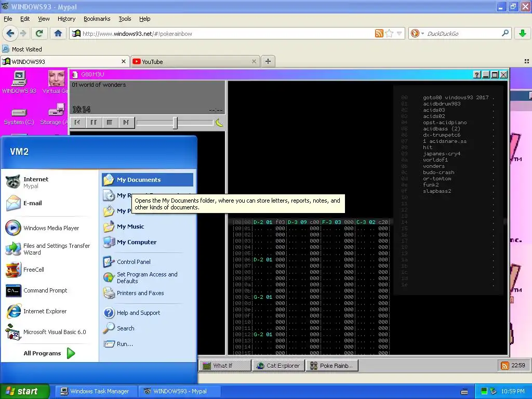Open the Bookmarks menu
This screenshot has width=532, height=399.
(x=97, y=19)
